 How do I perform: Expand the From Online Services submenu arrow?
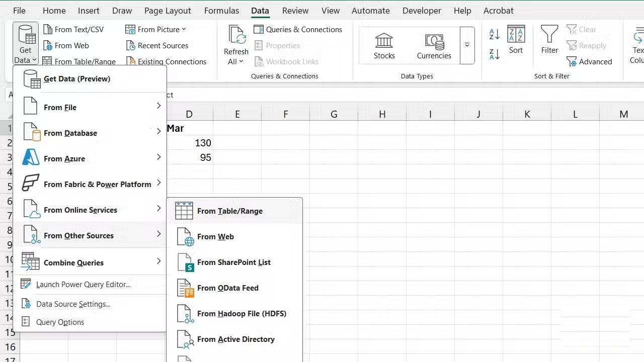point(158,208)
